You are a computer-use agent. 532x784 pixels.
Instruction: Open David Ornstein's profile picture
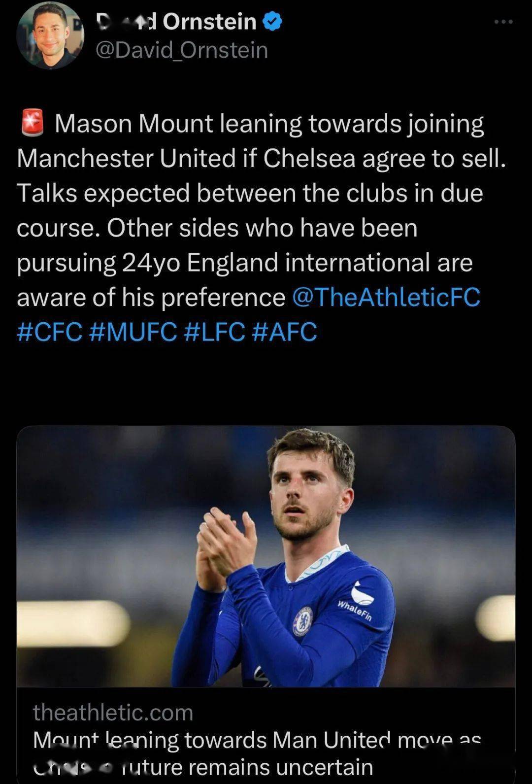[x=49, y=35]
